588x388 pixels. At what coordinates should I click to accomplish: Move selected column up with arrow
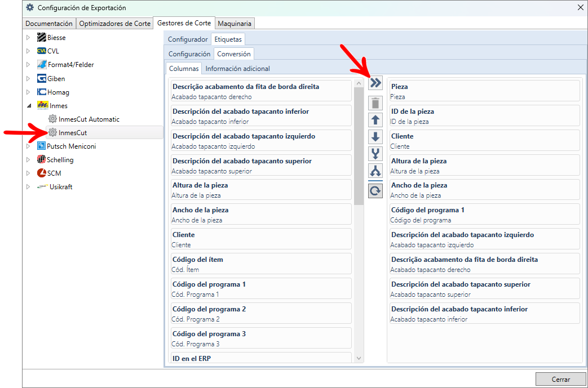(375, 120)
